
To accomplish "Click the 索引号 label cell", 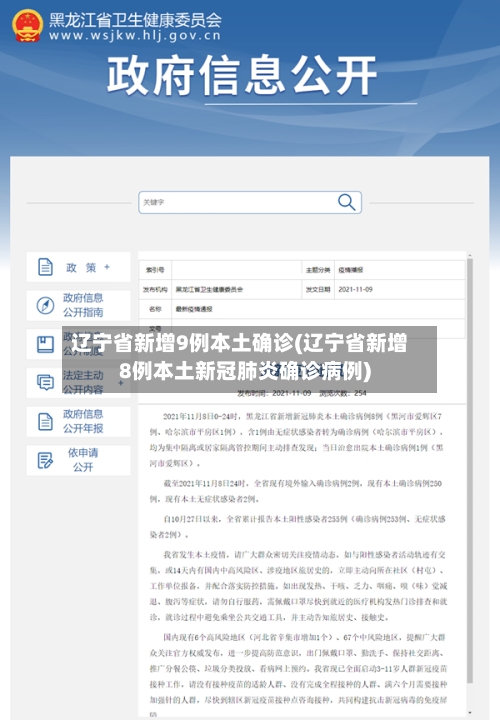I will click(x=155, y=270).
